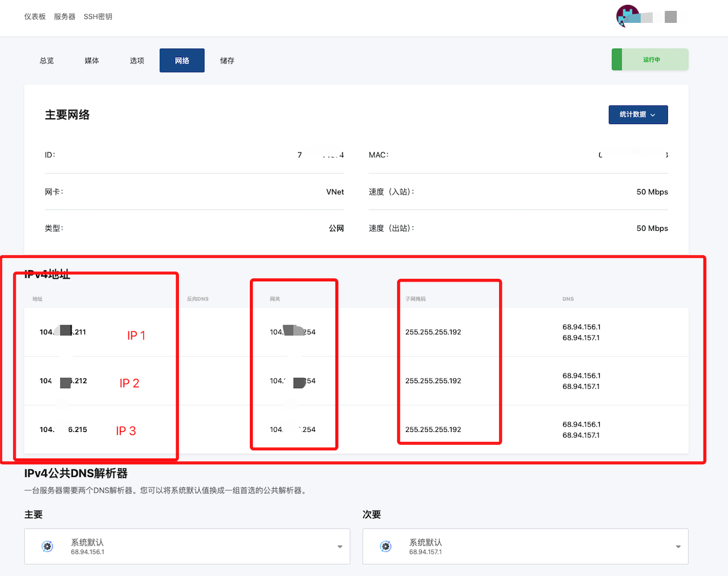Click the user avatar icon
The height and width of the screenshot is (576, 728).
[x=627, y=16]
